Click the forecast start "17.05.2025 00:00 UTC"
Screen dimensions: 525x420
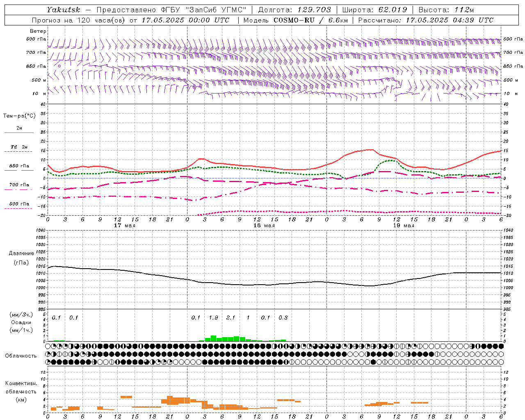pos(186,20)
